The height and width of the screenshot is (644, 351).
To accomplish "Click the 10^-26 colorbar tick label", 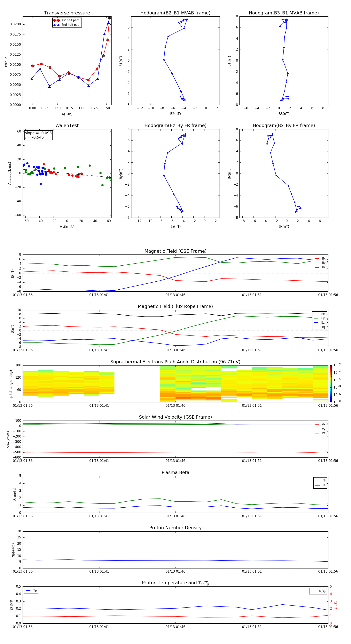I will pos(337,365).
